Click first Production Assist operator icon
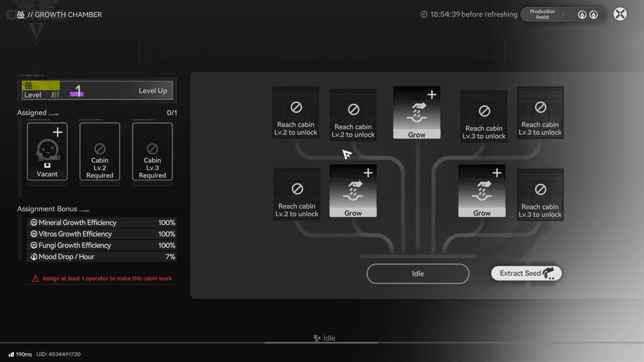 pyautogui.click(x=582, y=15)
